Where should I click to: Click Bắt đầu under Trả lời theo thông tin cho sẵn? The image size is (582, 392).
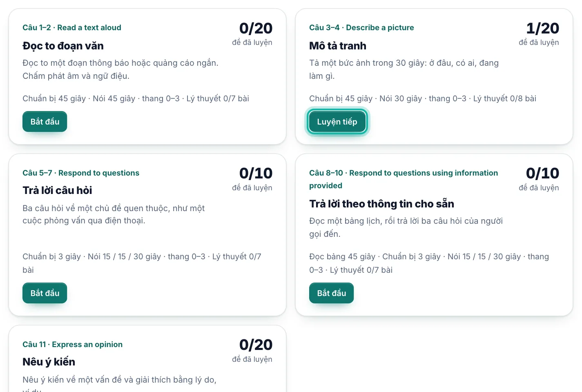pos(331,293)
